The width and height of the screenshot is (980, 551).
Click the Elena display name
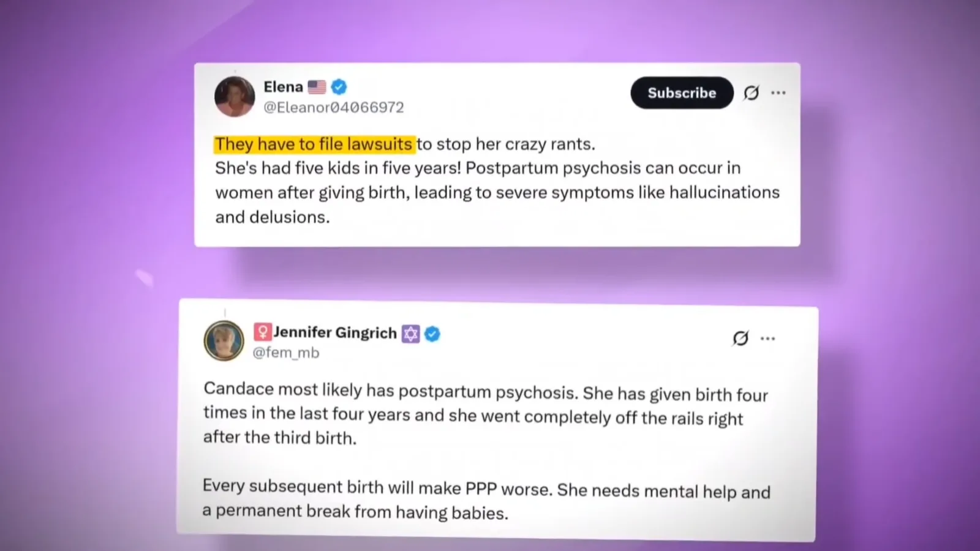click(283, 87)
